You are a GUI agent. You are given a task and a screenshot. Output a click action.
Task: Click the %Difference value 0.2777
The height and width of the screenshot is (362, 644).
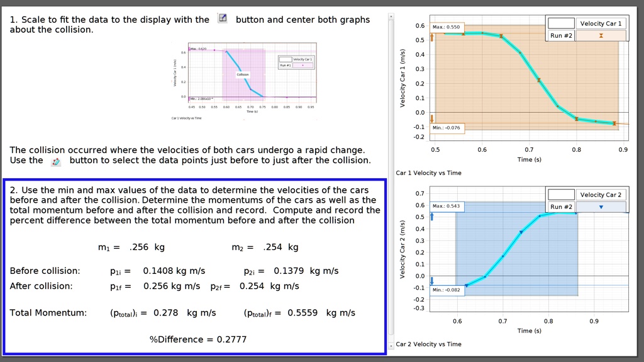pyautogui.click(x=231, y=339)
